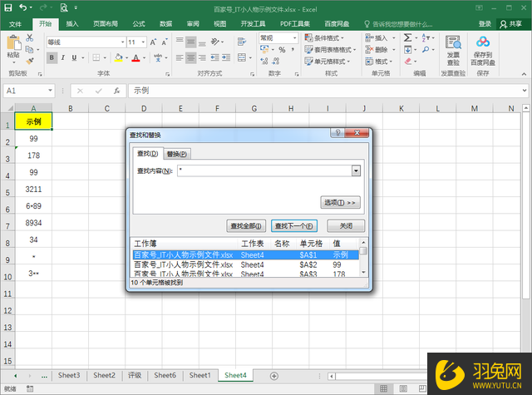Open the font name dropdown
The image size is (532, 395).
tap(122, 42)
